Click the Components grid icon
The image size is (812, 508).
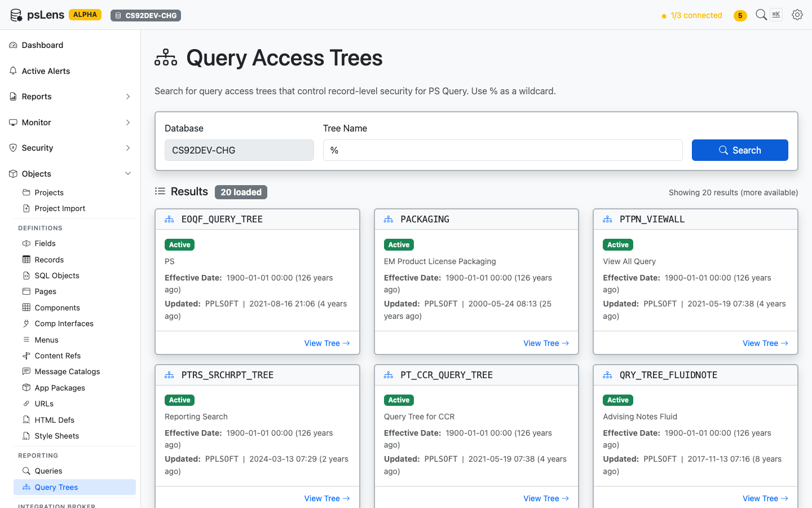coord(27,308)
